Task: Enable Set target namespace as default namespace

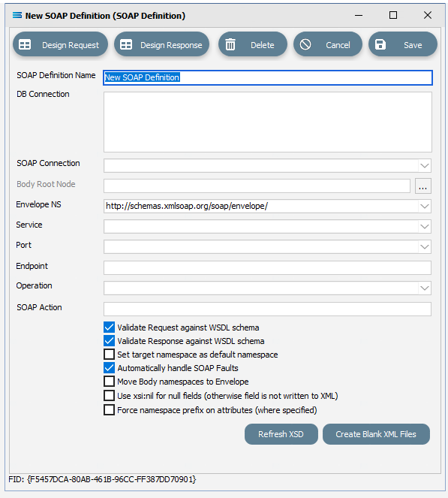Action: 109,354
